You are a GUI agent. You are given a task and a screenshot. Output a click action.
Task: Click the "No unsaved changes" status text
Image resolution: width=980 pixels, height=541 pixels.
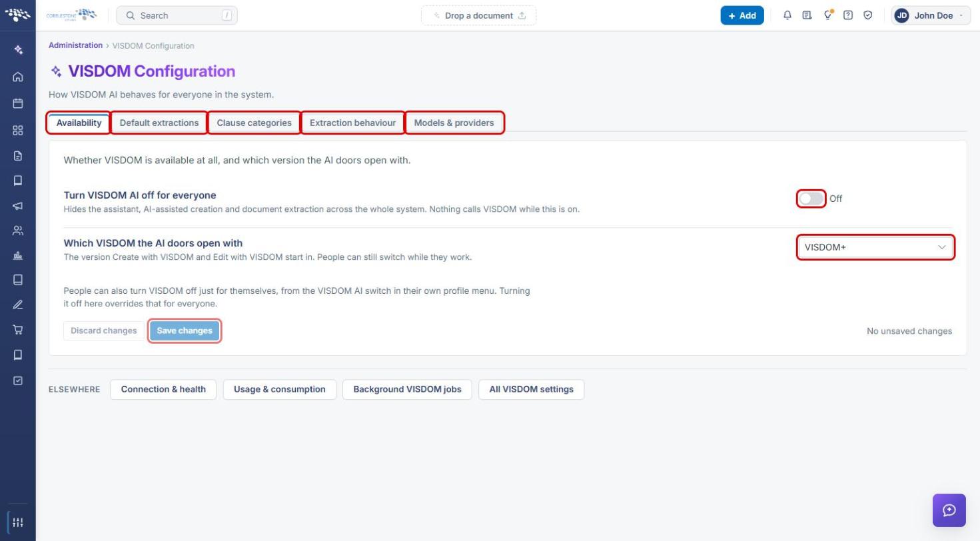(909, 331)
